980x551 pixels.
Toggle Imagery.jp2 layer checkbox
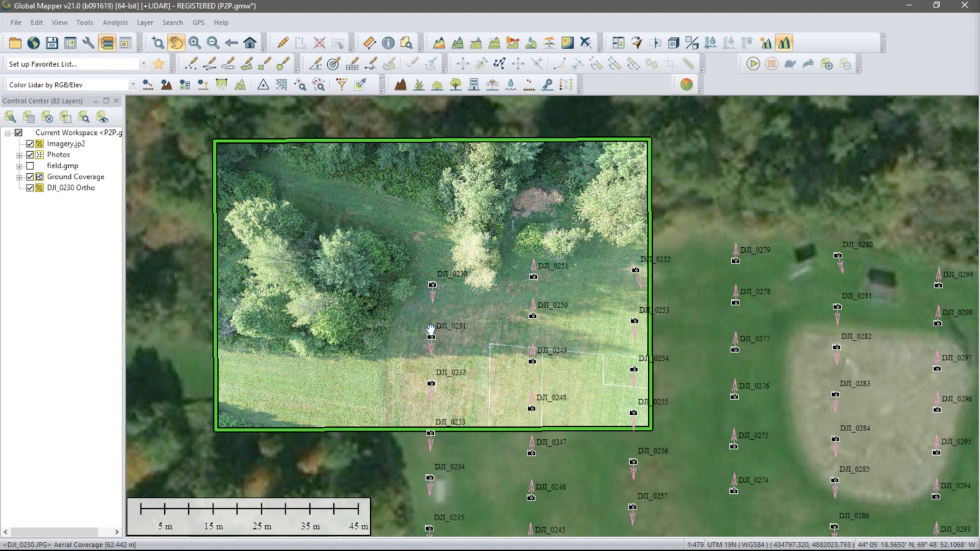[x=30, y=144]
